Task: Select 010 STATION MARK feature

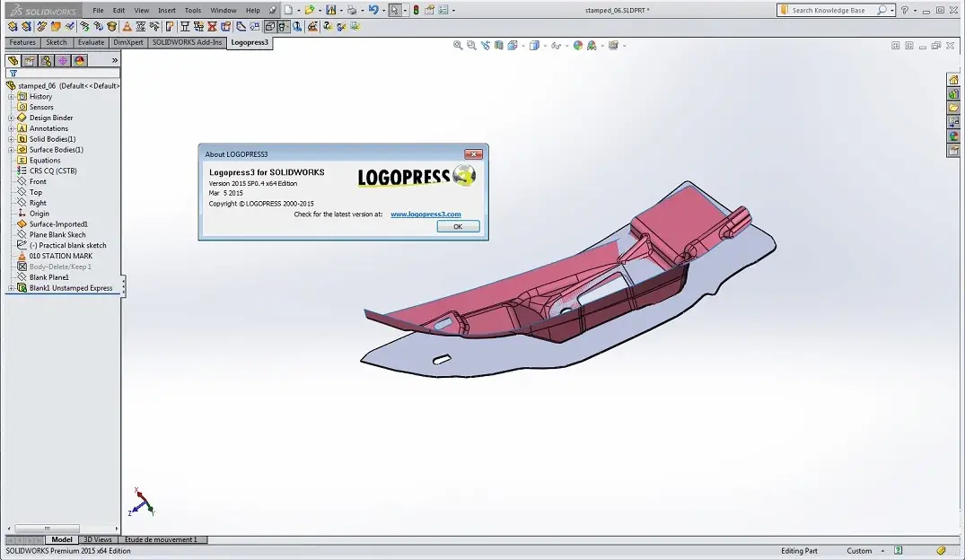Action: click(61, 256)
